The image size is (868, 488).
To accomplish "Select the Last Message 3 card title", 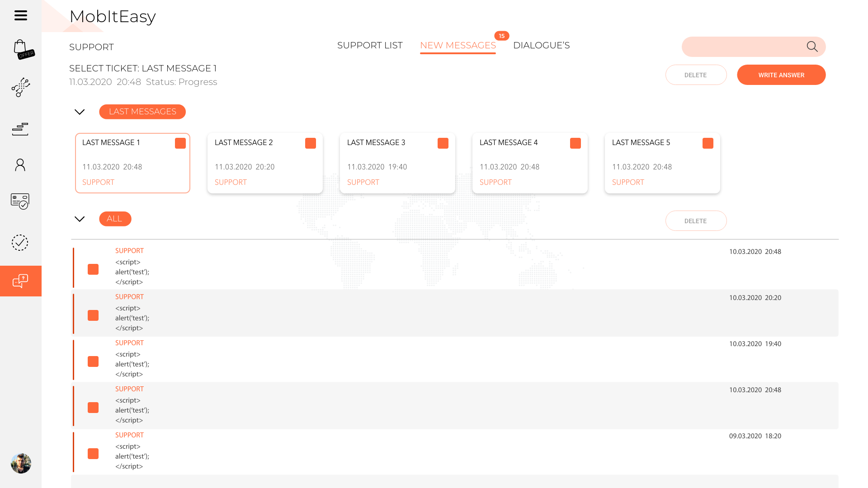I will coord(376,143).
